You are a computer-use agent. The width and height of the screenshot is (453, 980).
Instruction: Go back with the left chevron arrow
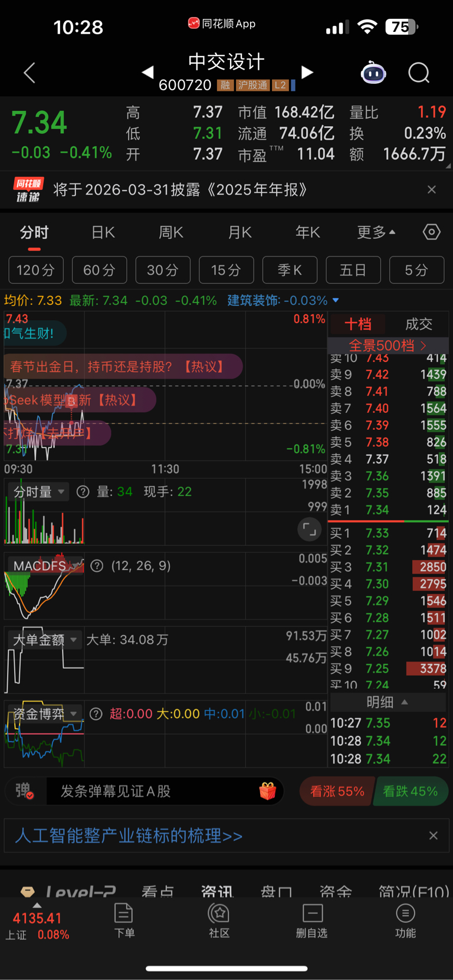tap(29, 73)
